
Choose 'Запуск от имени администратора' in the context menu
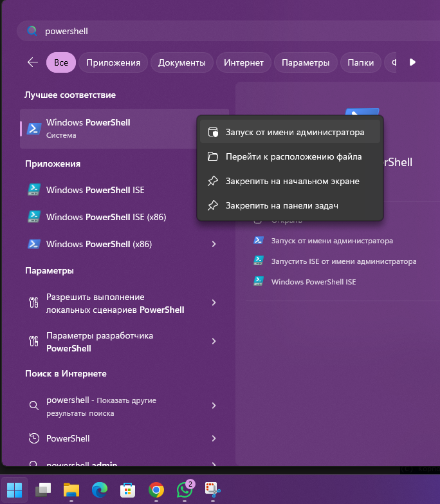[289, 132]
